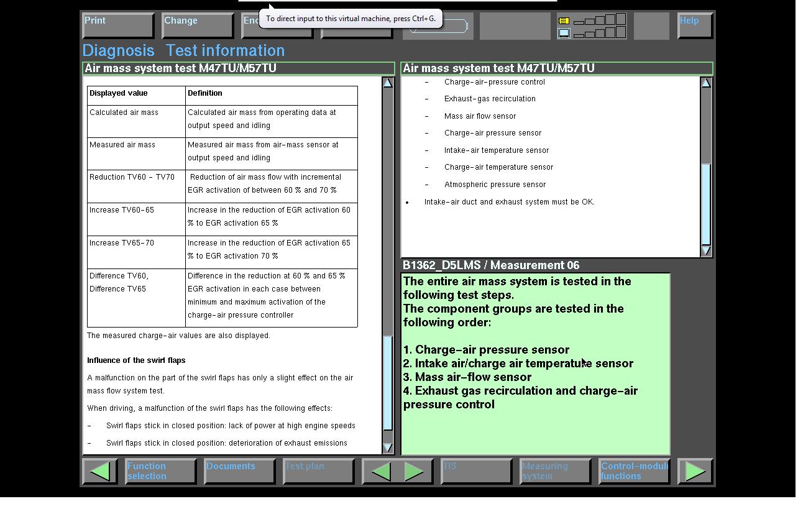Click the TIS button
The width and height of the screenshot is (798, 532).
[x=476, y=471]
